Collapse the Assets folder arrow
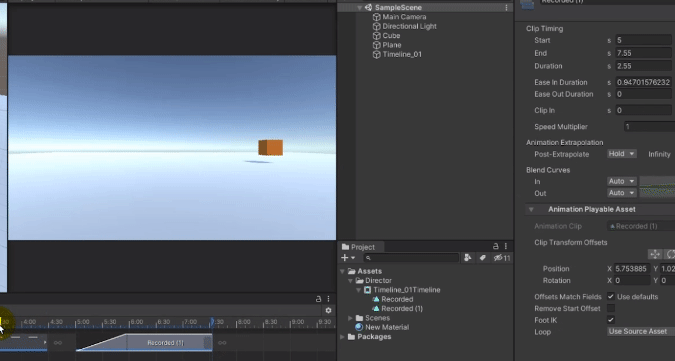The height and width of the screenshot is (361, 675). tap(343, 272)
